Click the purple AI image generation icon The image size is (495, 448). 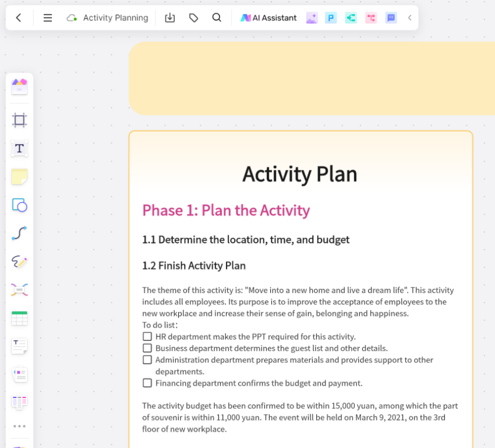coord(312,18)
